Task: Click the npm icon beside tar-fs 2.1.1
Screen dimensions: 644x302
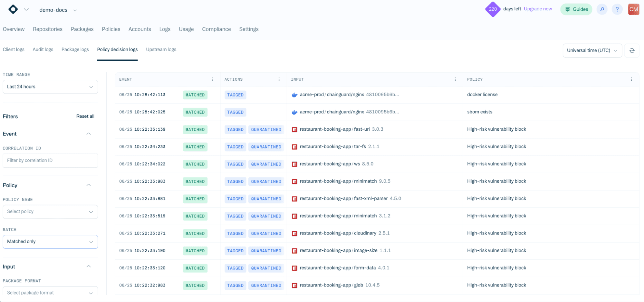Action: 294,147
